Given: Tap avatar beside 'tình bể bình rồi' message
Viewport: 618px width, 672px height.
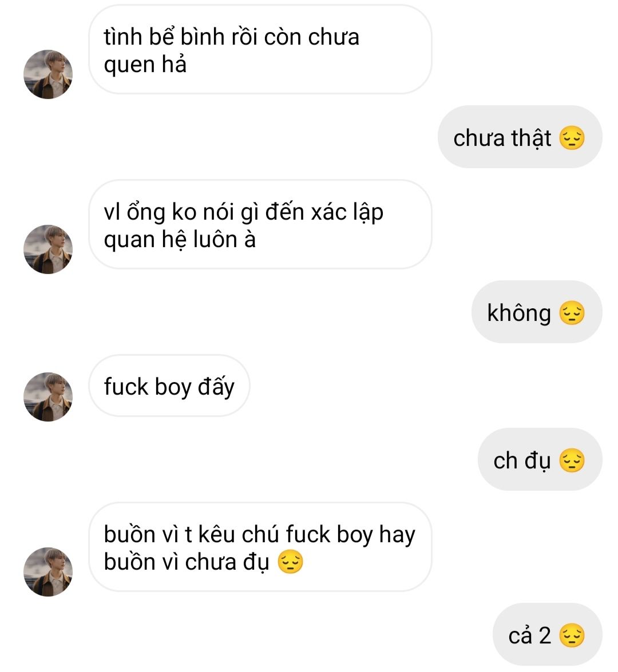Looking at the screenshot, I should 48,74.
